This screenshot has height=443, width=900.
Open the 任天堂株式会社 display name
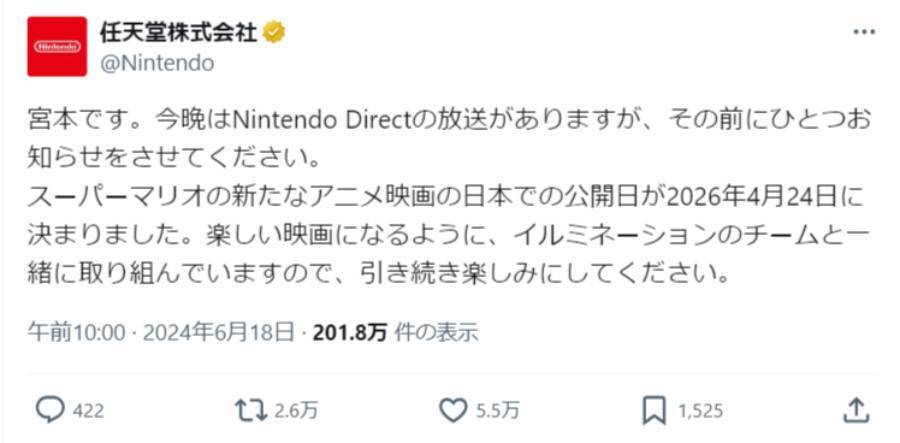tap(178, 32)
